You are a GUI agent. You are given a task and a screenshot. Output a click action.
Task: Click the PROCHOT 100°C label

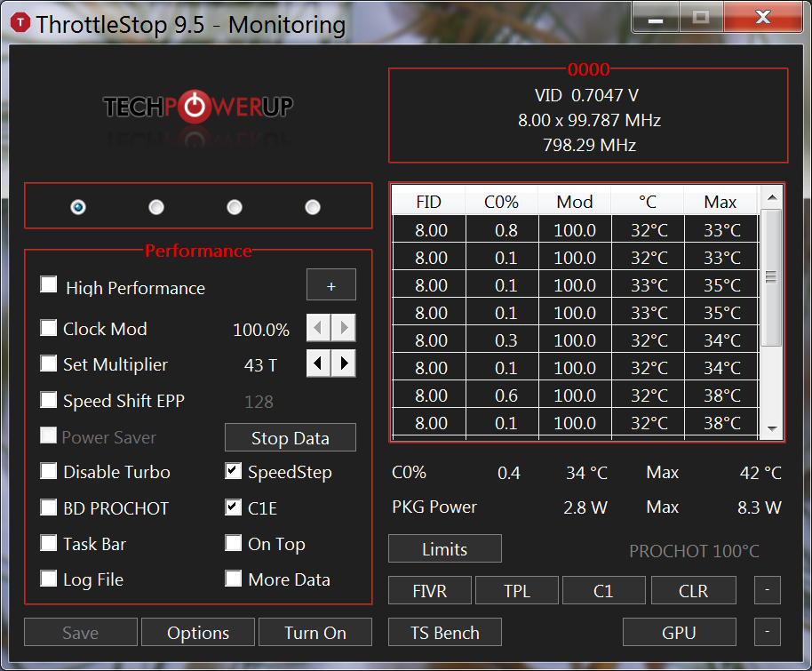coord(694,551)
